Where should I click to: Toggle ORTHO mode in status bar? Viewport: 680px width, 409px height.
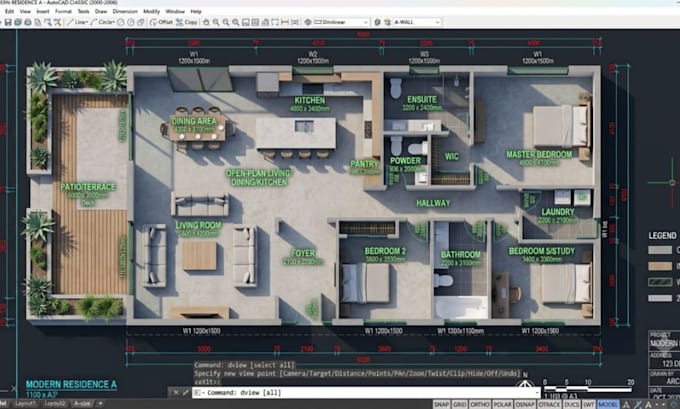pyautogui.click(x=480, y=404)
